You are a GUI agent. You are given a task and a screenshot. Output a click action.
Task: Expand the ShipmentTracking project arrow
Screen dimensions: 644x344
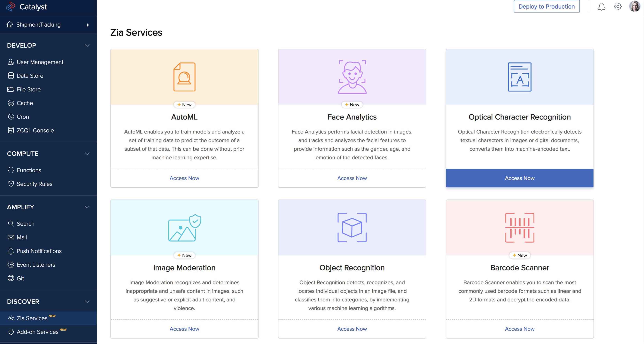click(88, 25)
